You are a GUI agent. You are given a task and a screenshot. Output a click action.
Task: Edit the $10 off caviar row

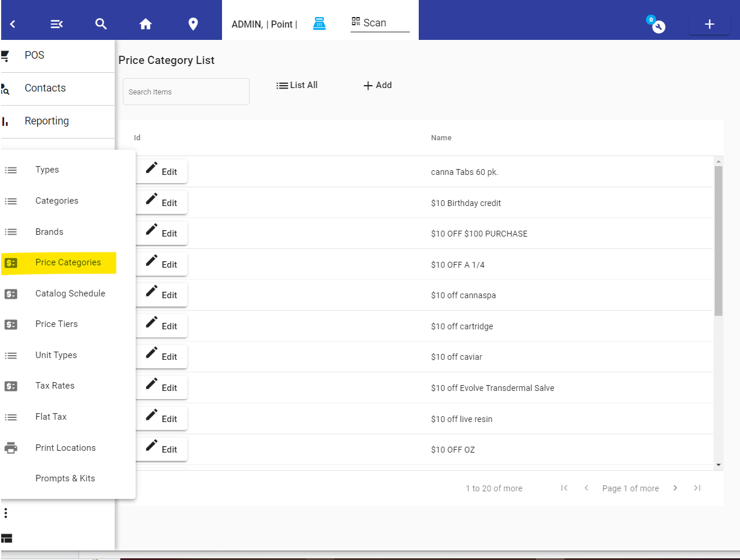click(162, 356)
